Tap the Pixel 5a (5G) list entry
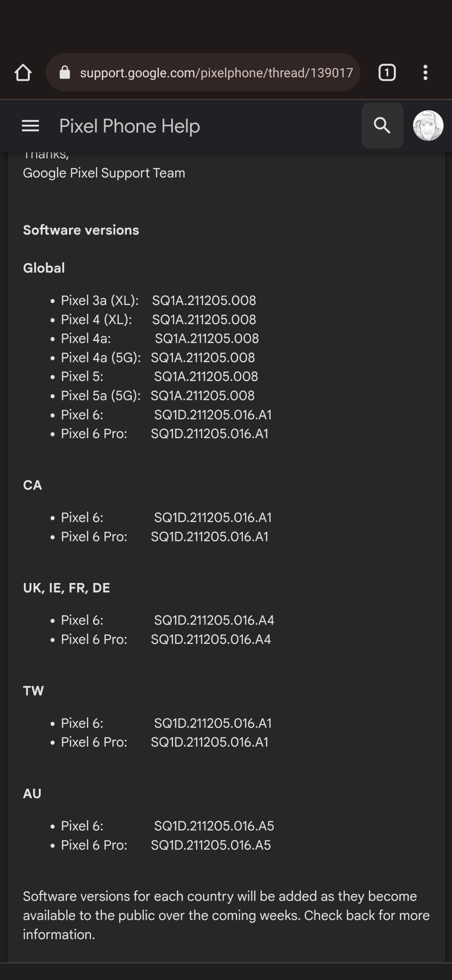 [x=158, y=395]
